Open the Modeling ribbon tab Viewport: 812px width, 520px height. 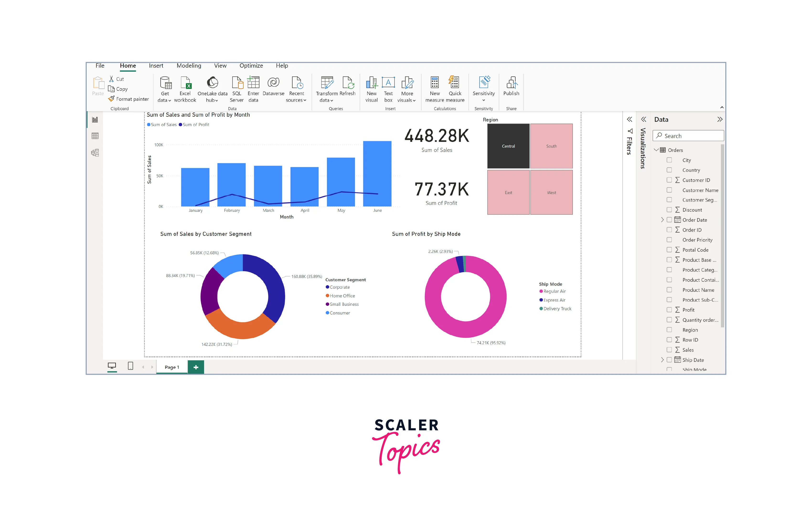[189, 66]
